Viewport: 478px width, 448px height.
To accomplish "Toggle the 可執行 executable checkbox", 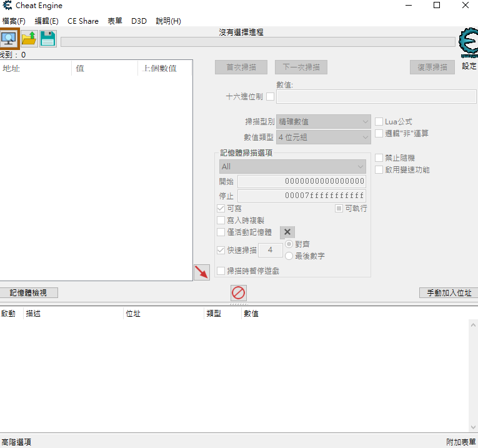I will [x=339, y=209].
